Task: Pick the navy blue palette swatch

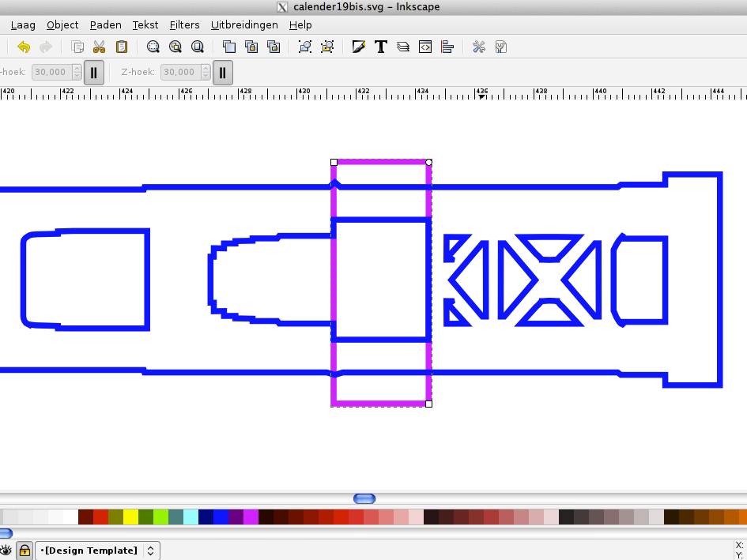Action: 206,517
